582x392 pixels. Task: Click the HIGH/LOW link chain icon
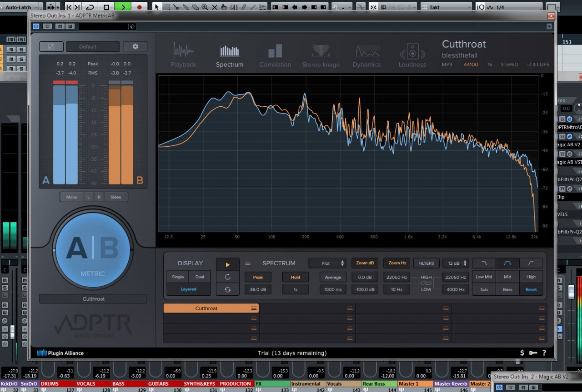coord(426,283)
